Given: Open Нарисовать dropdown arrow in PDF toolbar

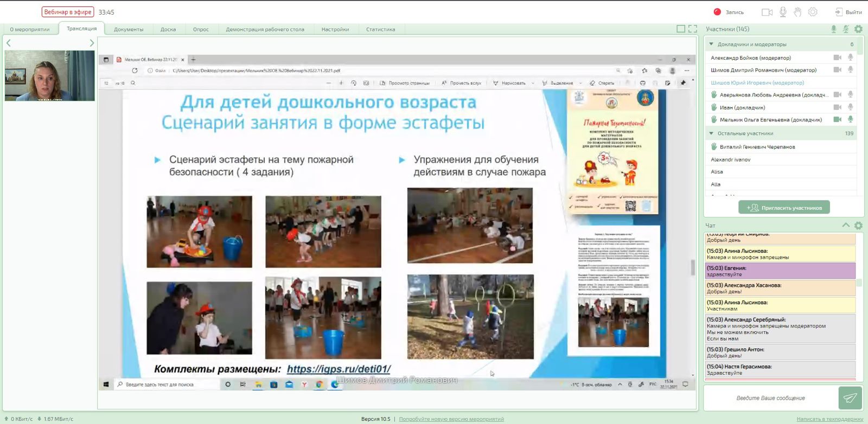Looking at the screenshot, I should (533, 83).
